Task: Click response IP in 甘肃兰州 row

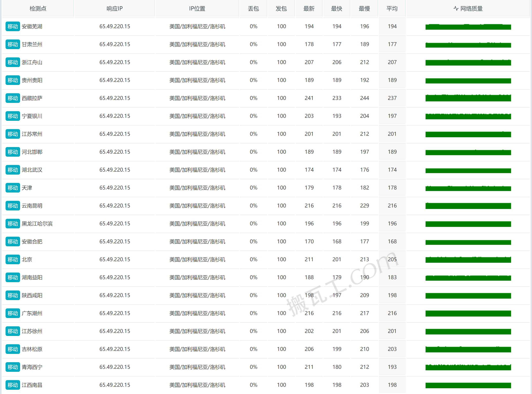Action: (x=115, y=44)
